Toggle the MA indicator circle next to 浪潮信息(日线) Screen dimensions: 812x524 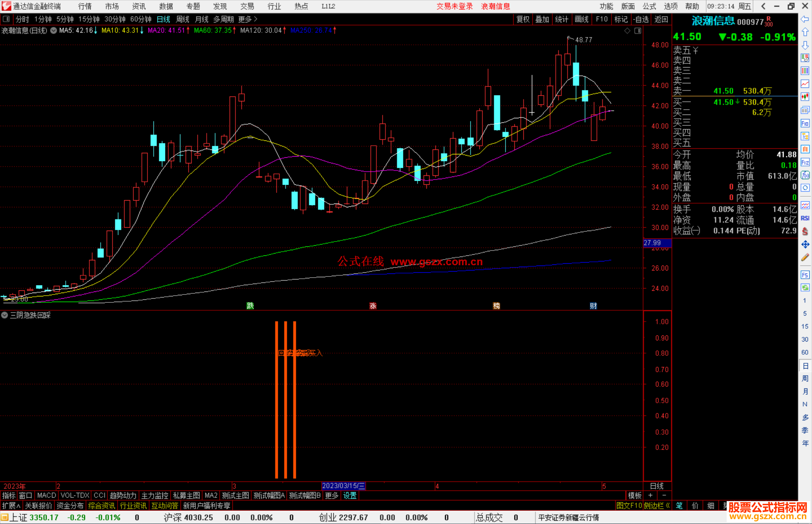tap(54, 30)
